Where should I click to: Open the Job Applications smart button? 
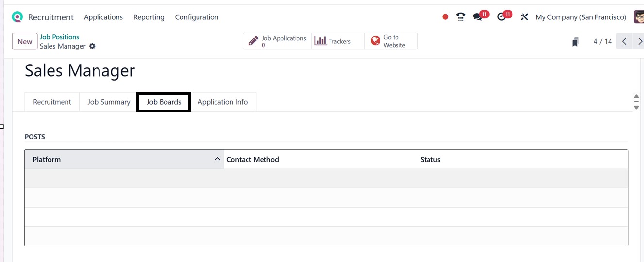(x=278, y=41)
